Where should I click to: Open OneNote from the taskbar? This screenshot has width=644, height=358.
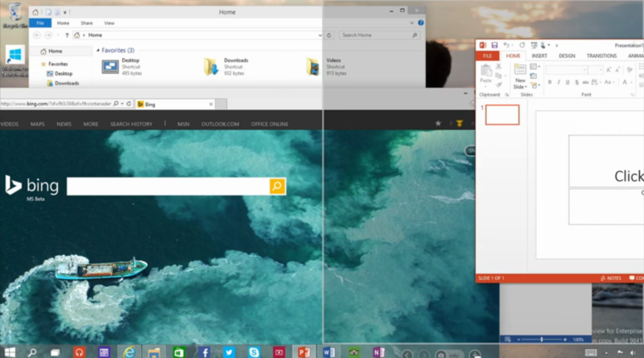[x=378, y=352]
